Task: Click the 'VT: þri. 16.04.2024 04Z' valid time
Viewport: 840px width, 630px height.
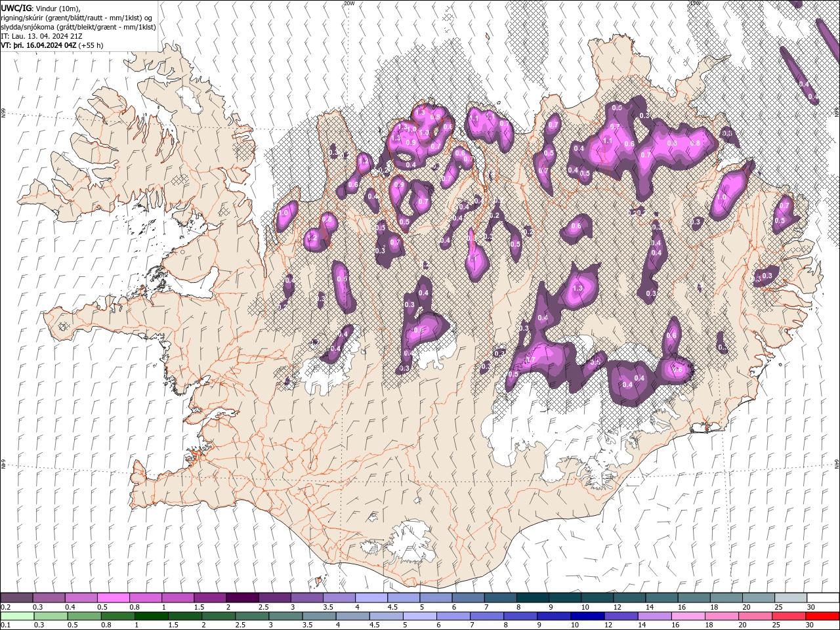Action: click(39, 45)
